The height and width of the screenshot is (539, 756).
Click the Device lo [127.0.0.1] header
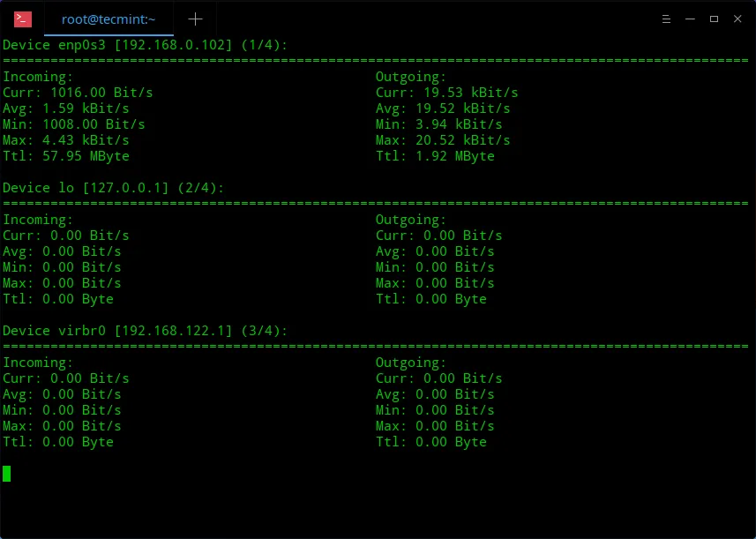point(113,188)
